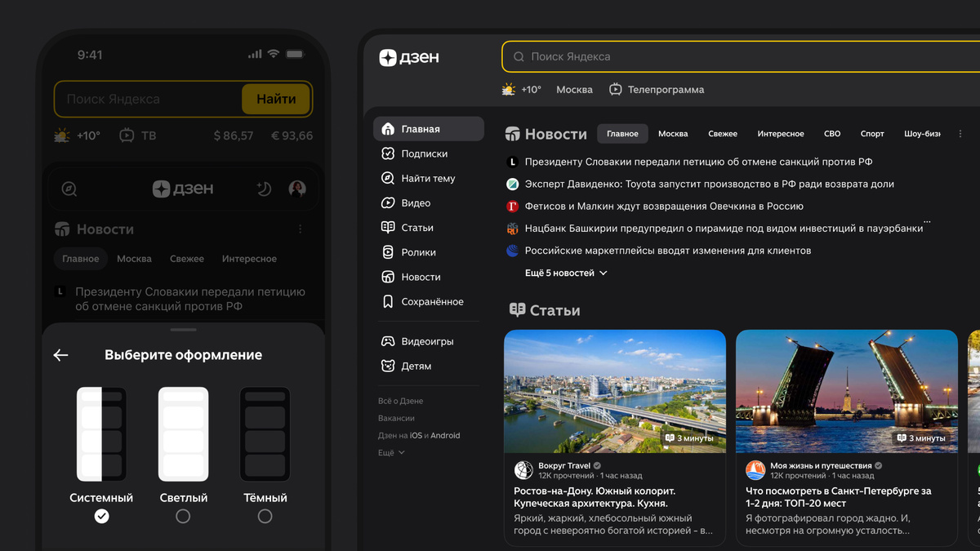
Task: Click the Вокруг Travel channel avatar
Action: [x=523, y=470]
